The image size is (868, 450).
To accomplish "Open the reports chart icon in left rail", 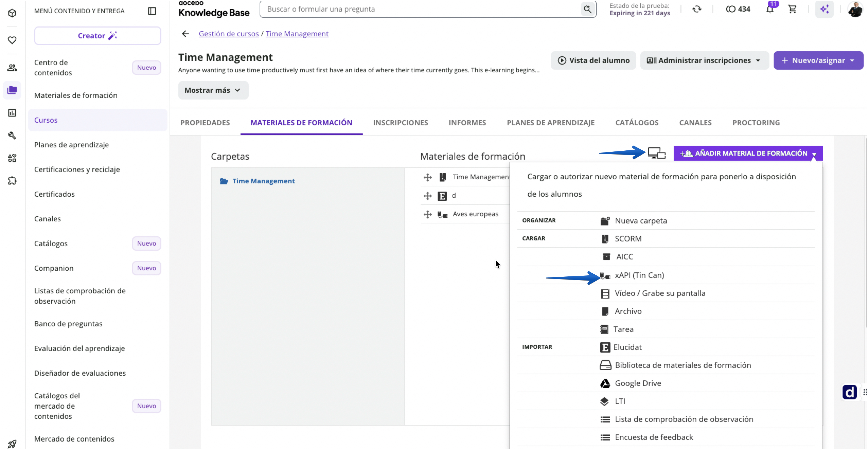I will (12, 113).
